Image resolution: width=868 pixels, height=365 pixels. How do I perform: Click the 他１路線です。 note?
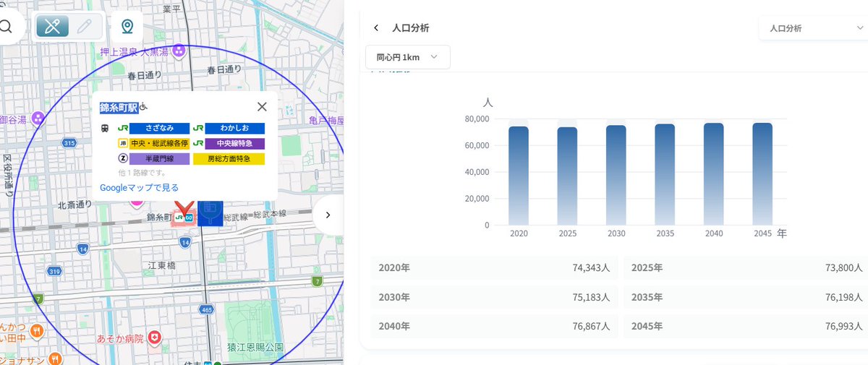coord(142,173)
